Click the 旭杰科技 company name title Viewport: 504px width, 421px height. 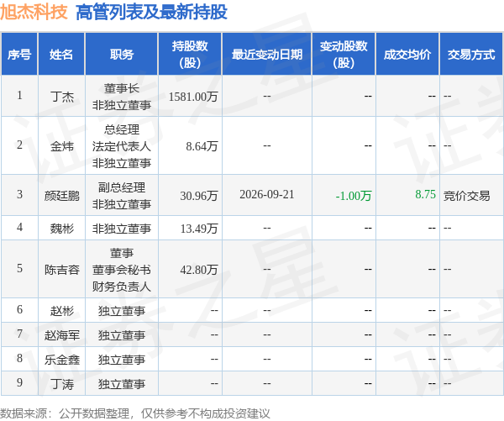(34, 12)
